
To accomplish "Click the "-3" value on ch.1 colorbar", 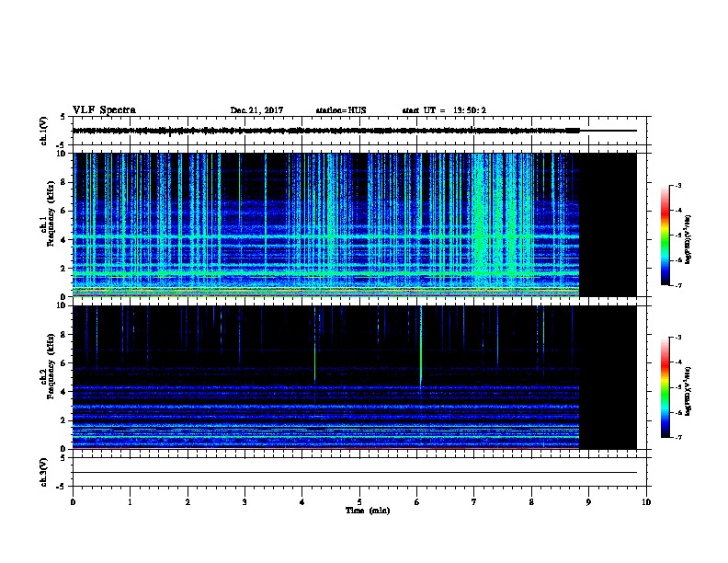I will tap(678, 185).
